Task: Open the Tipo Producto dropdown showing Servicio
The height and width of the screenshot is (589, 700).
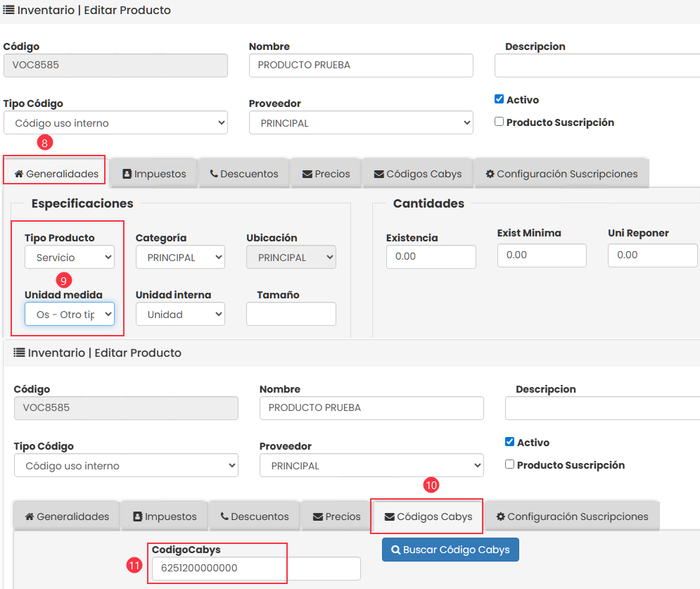Action: (69, 258)
